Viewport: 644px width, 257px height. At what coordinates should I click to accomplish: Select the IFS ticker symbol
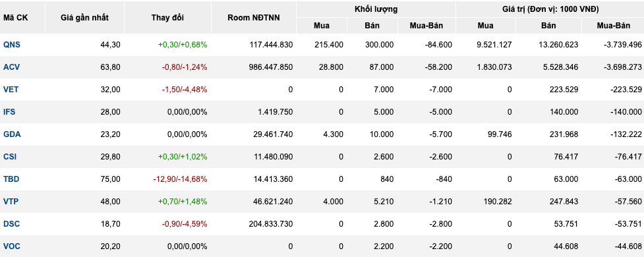9,111
